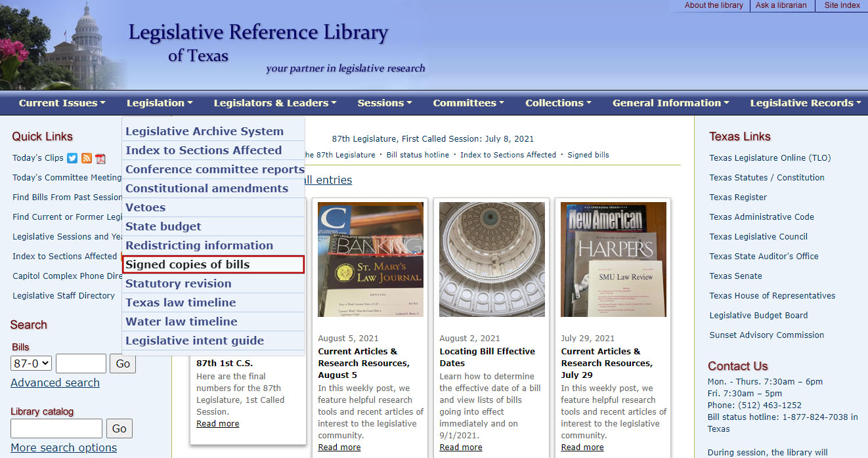Viewport: 868px width, 458px height.
Task: Open Texas Legislature Online (TLO) link
Action: (770, 158)
